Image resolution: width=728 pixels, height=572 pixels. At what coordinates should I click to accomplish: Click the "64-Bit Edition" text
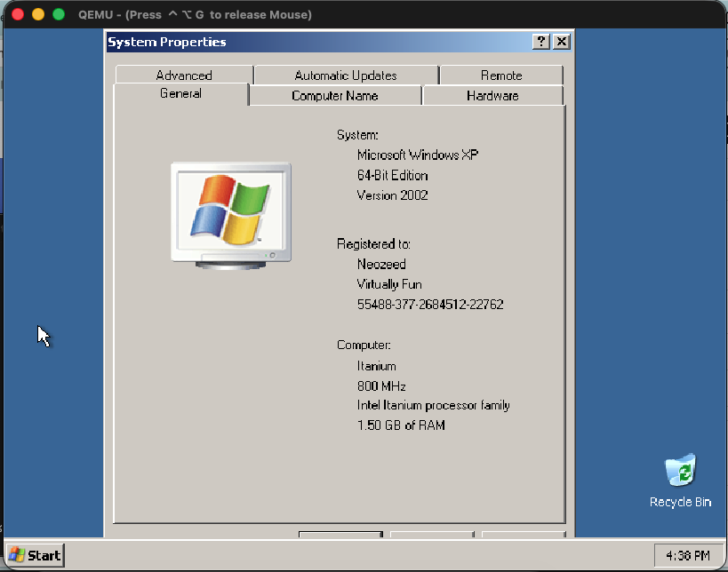[392, 175]
